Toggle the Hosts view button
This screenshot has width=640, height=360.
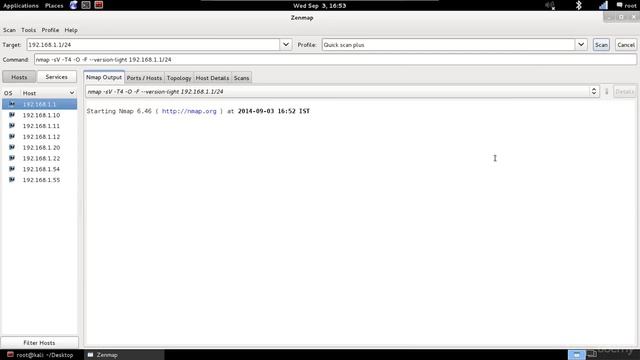19,77
